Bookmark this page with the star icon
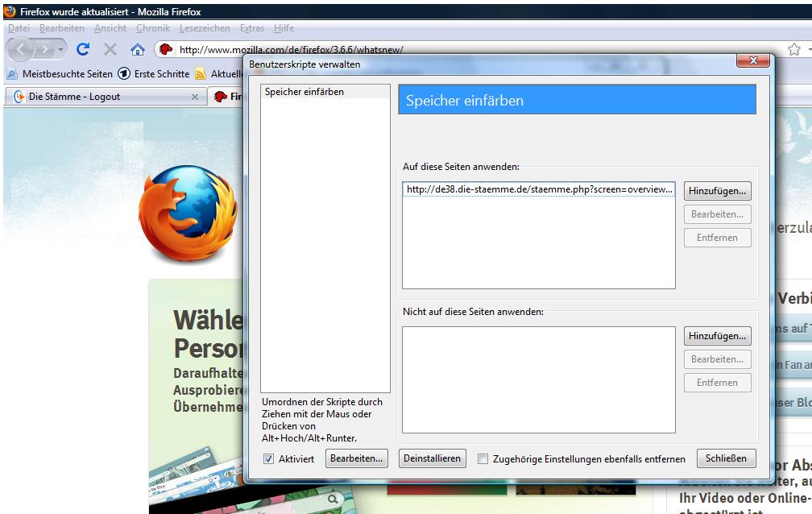Image resolution: width=812 pixels, height=514 pixels. pos(794,49)
